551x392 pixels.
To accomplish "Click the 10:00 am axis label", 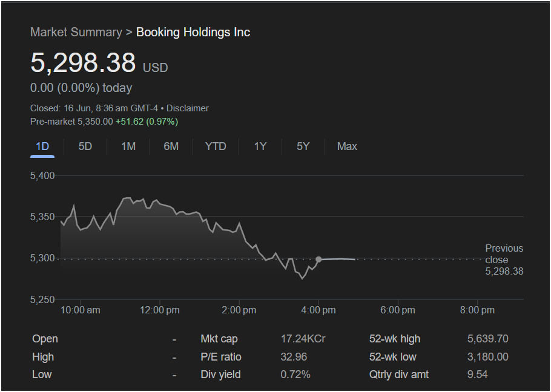I will click(x=80, y=310).
